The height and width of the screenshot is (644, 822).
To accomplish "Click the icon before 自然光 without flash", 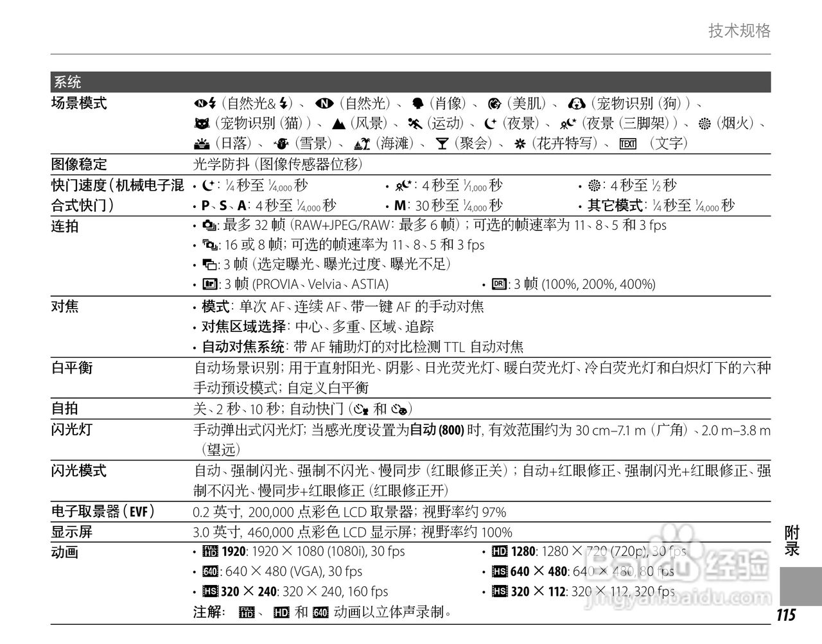I will 324,103.
